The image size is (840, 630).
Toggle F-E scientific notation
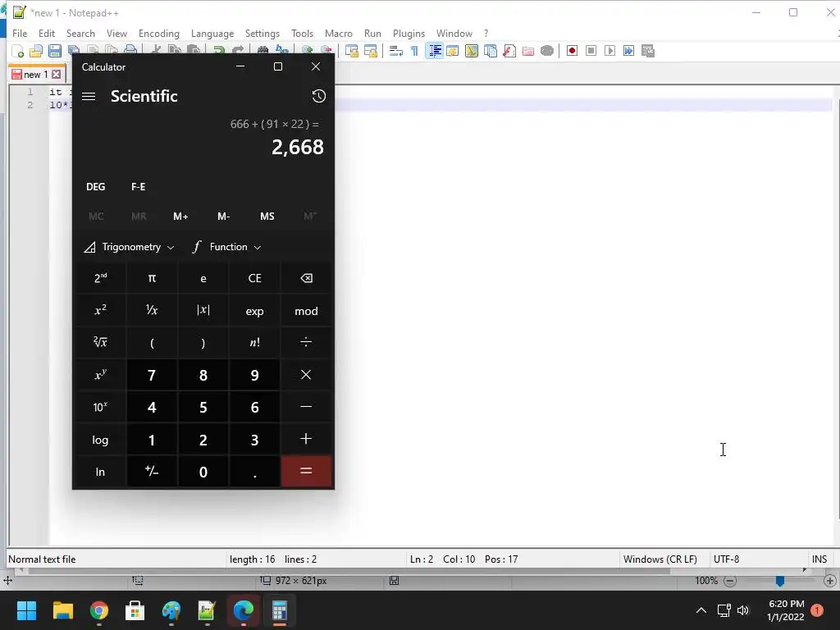coord(138,186)
